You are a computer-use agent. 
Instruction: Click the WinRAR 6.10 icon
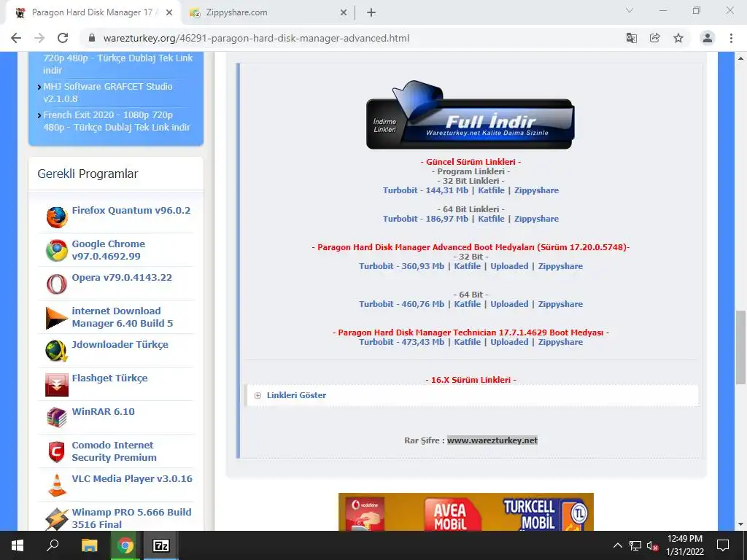click(x=57, y=418)
